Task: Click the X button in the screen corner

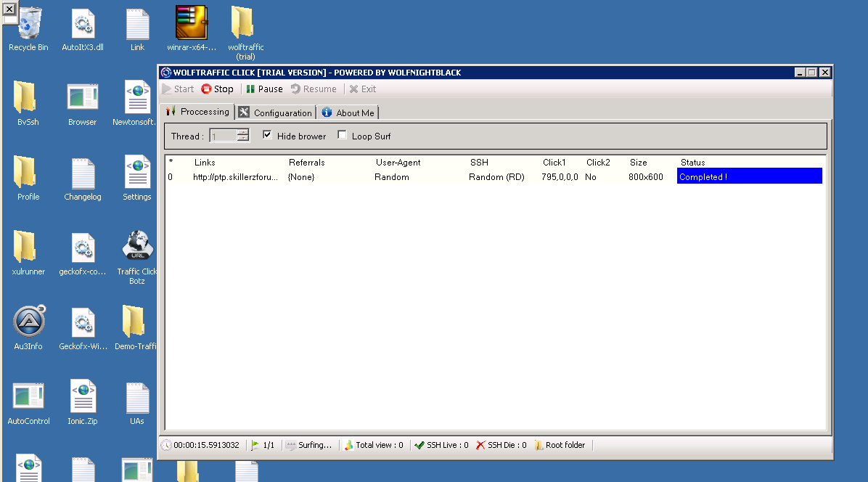Action: pyautogui.click(x=9, y=9)
